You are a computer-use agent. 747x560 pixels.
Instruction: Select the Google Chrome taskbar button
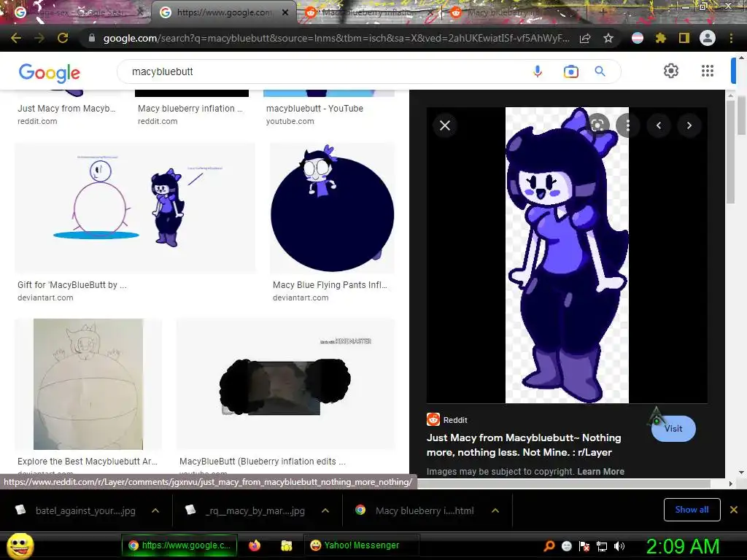pyautogui.click(x=179, y=545)
